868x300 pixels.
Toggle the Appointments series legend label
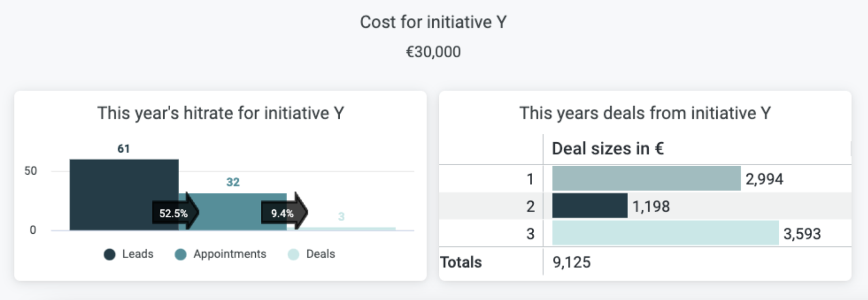tap(230, 254)
